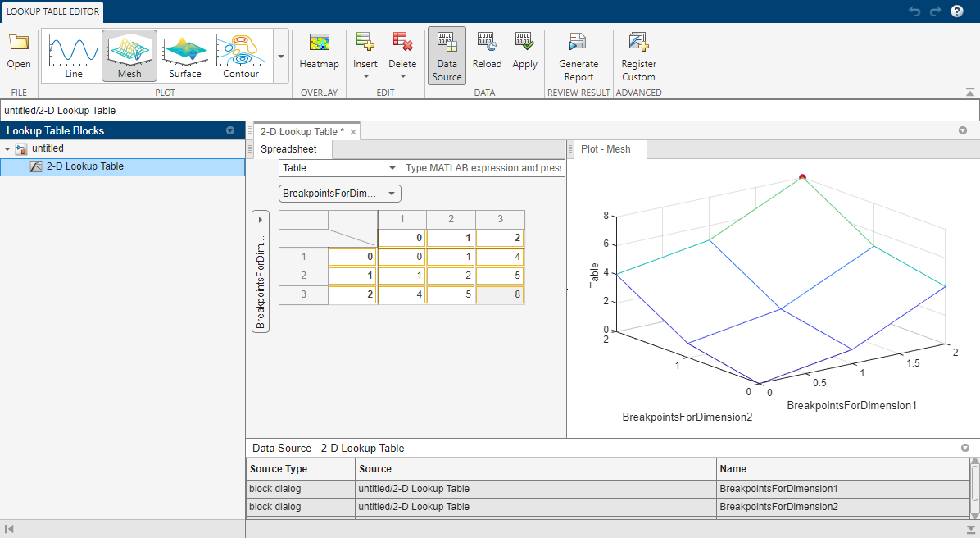Open the Table field selection dropdown
This screenshot has height=538, width=980.
coord(339,168)
